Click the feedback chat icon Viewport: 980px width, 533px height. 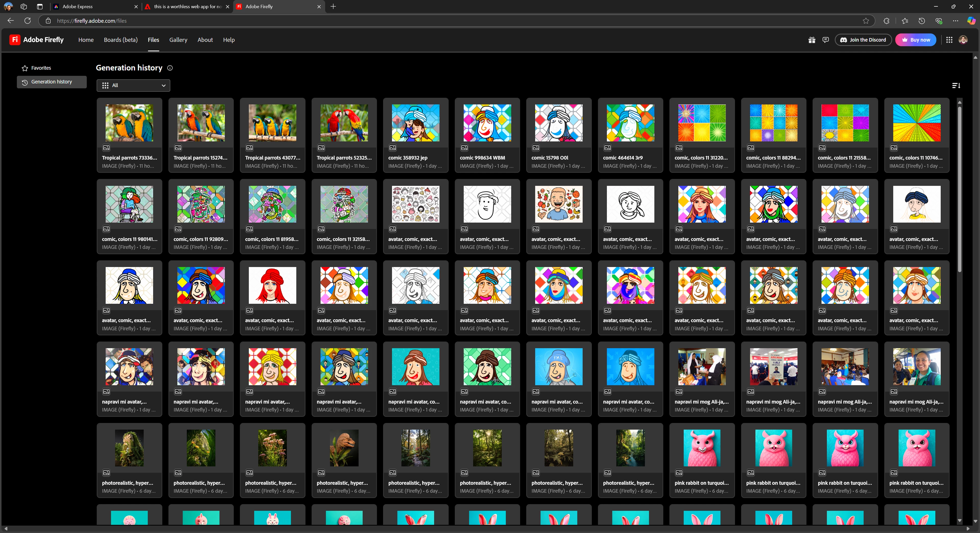pos(826,40)
